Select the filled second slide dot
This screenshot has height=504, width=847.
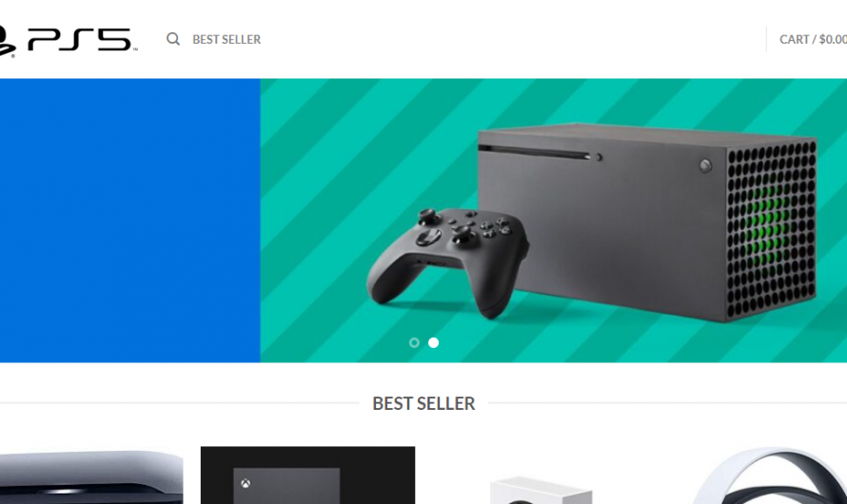coord(433,342)
